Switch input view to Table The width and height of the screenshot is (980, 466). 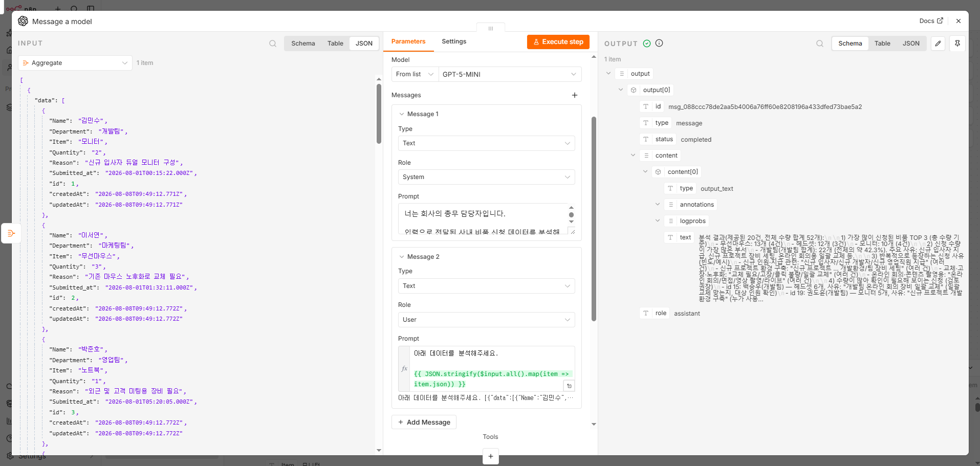(335, 43)
